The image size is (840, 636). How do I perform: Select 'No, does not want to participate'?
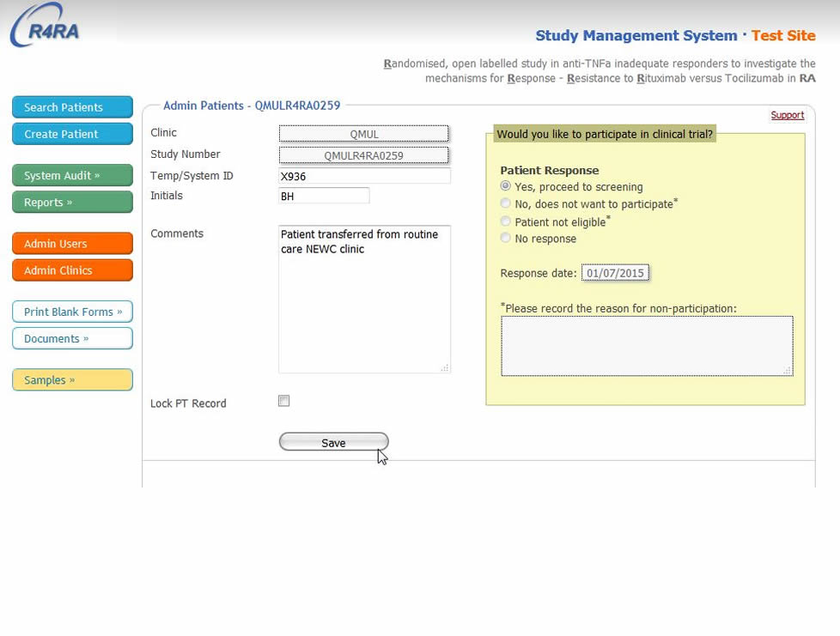point(506,204)
